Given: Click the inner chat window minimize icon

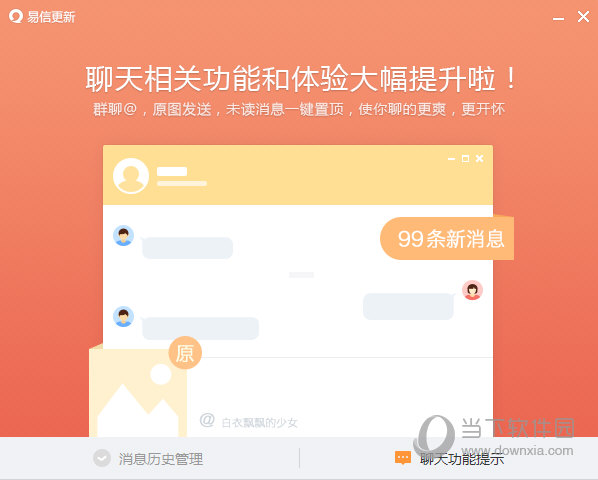Looking at the screenshot, I should (451, 159).
